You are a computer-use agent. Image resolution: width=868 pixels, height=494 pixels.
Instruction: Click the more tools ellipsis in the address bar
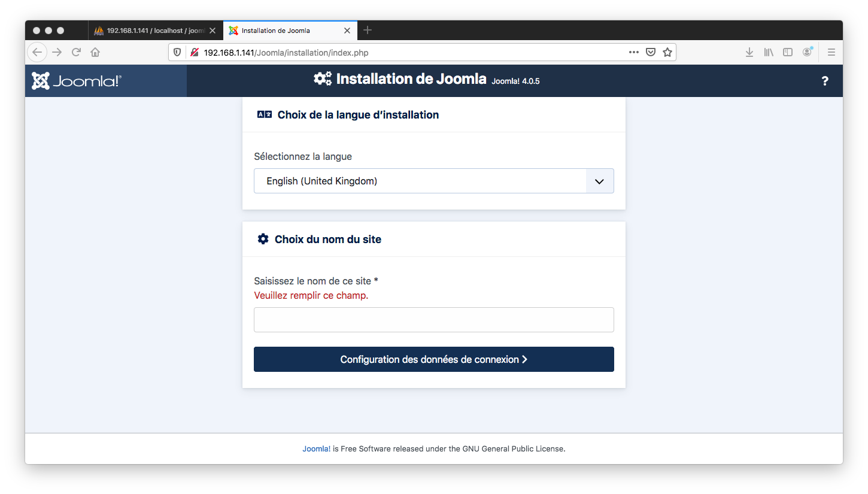(633, 52)
